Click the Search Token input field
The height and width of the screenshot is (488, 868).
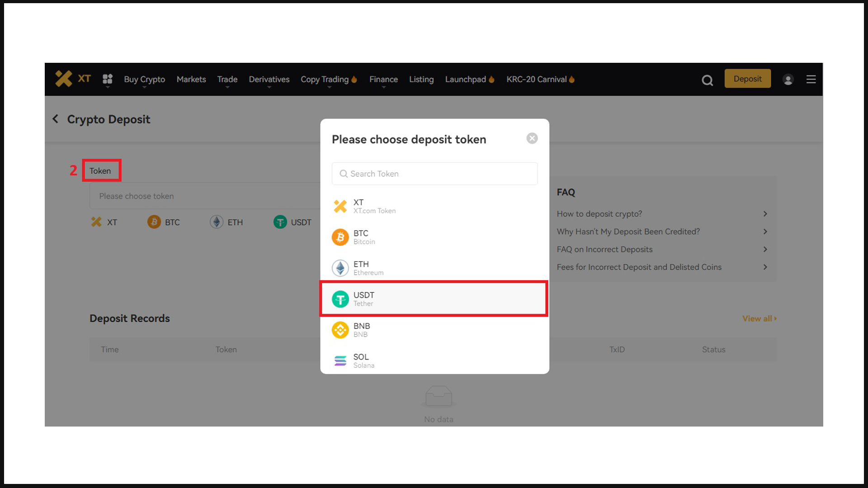tap(434, 174)
